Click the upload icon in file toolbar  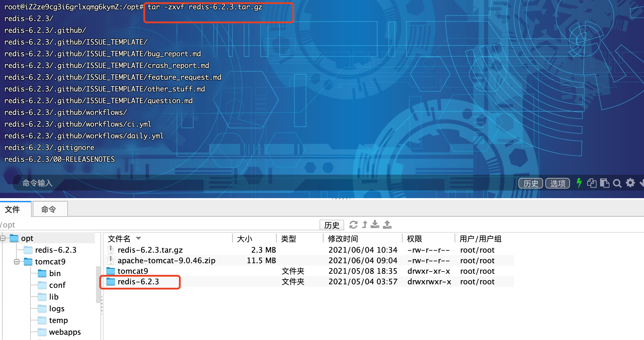point(387,225)
